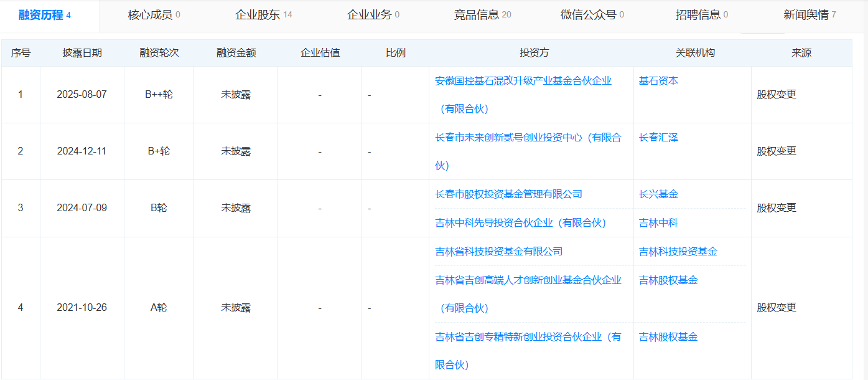The width and height of the screenshot is (868, 380).
Task: Select the date cell 2024-12-11
Action: pyautogui.click(x=82, y=151)
